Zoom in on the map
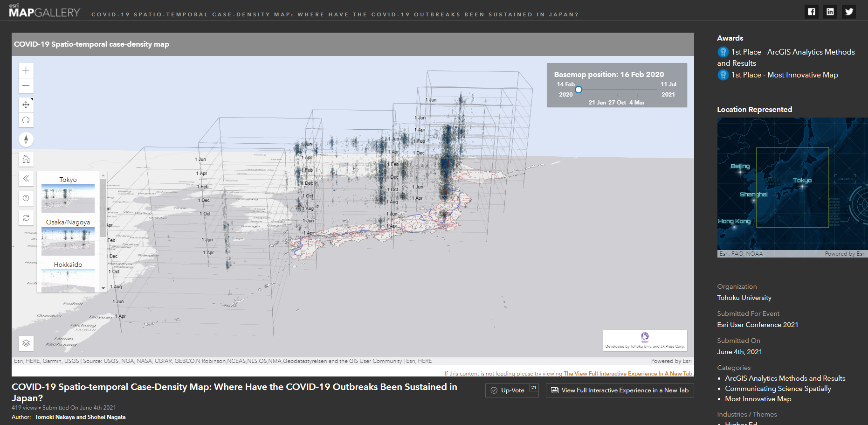Screen dimensions: 868x425 coord(26,70)
